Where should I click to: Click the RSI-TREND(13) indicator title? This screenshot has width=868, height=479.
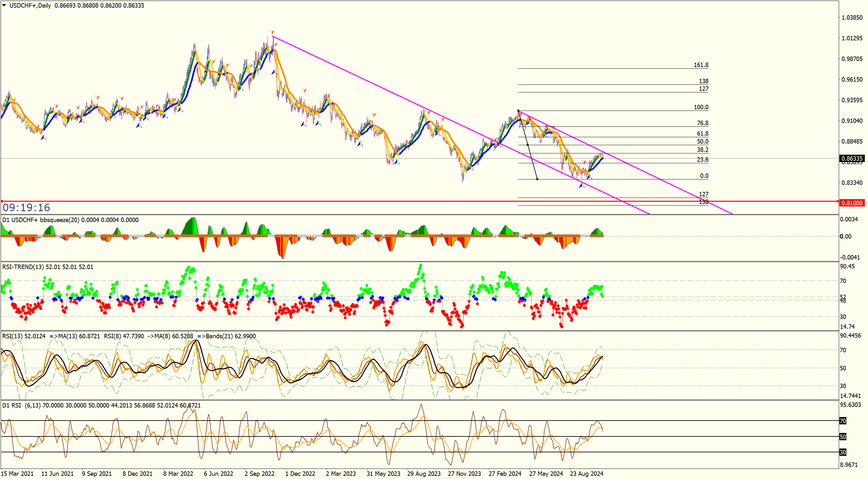(23, 267)
